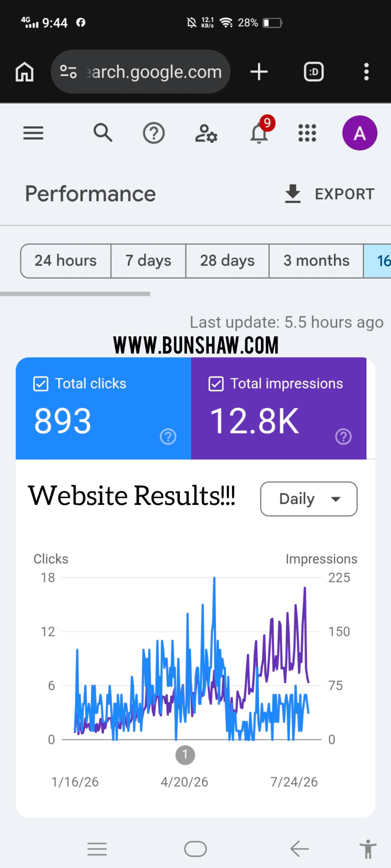Open help icon on Total impressions card
This screenshot has height=868, width=391.
pyautogui.click(x=343, y=437)
